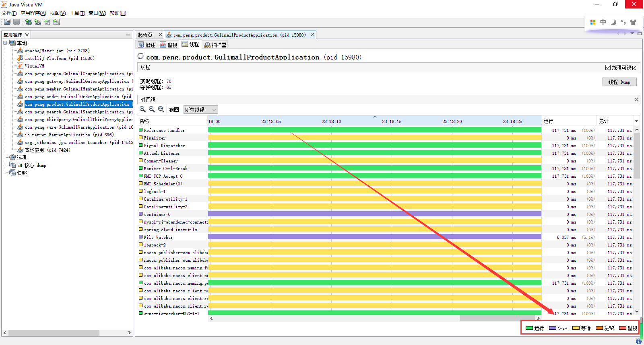
Task: Open the 工具 Tools menu
Action: [77, 13]
